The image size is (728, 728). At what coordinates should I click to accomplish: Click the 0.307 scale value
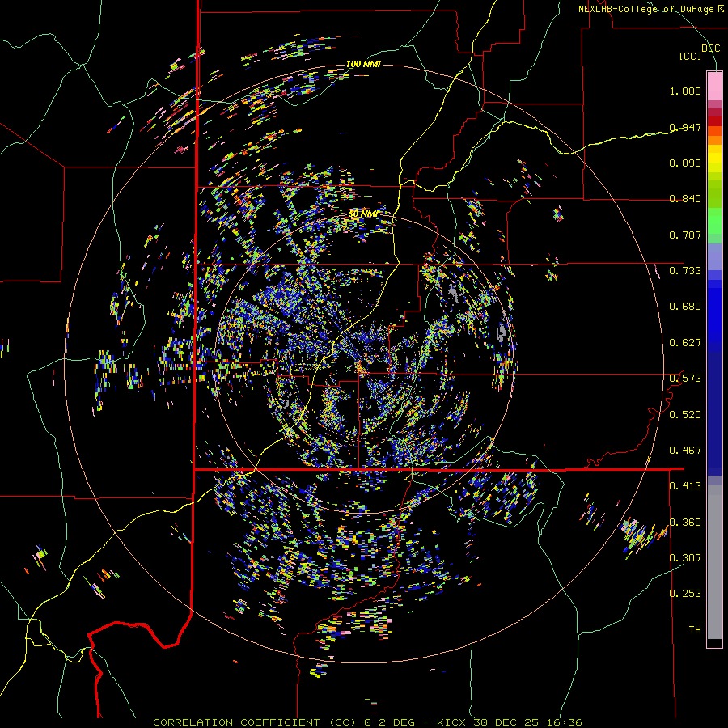pyautogui.click(x=685, y=558)
